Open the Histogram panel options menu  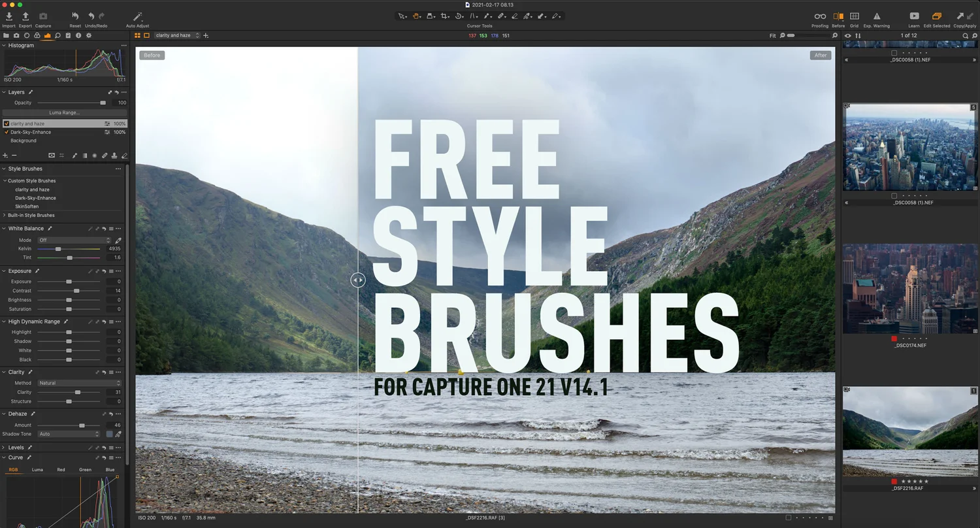[123, 46]
